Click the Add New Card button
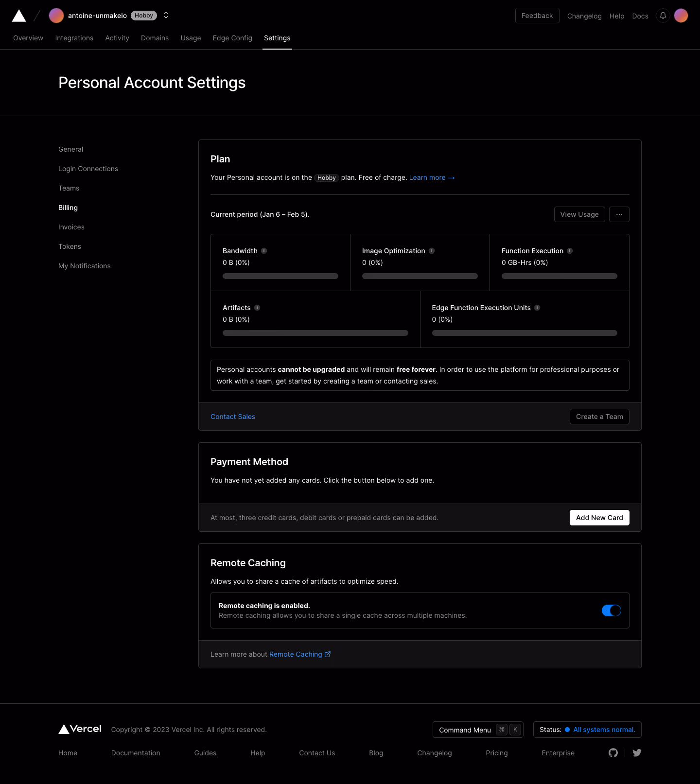The image size is (700, 784). (x=599, y=518)
